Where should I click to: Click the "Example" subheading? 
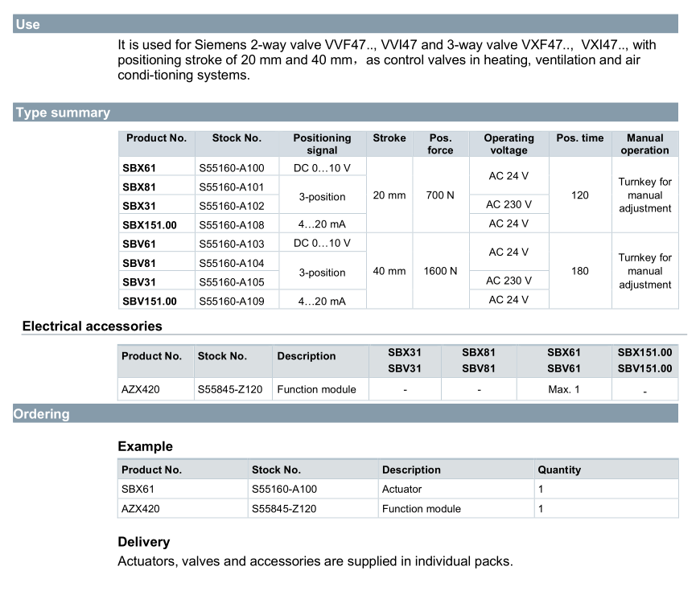coord(145,446)
